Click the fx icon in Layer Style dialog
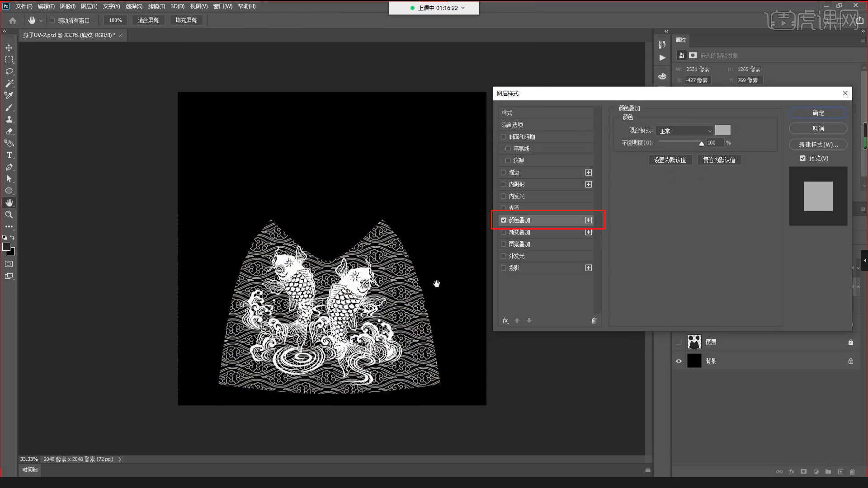This screenshot has height=488, width=868. click(505, 320)
